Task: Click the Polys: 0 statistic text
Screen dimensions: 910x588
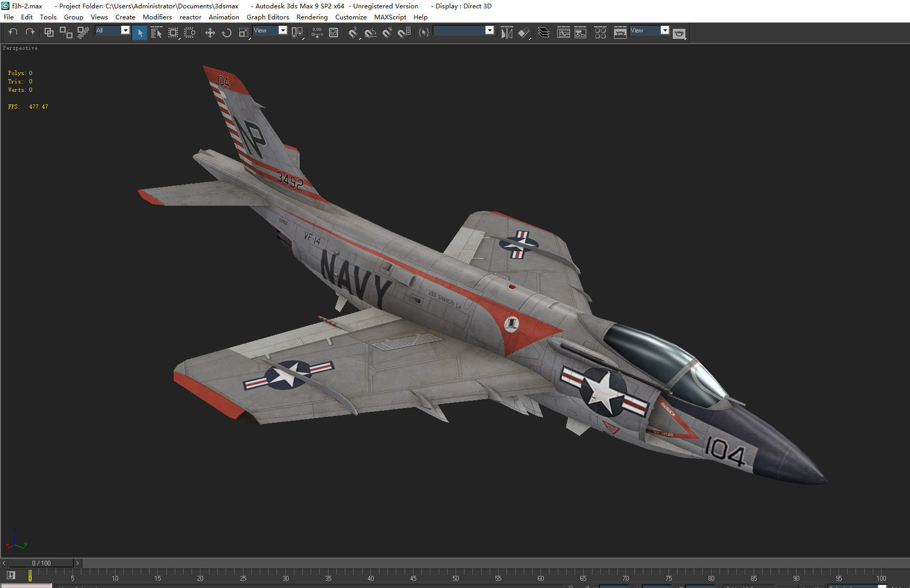Action: pyautogui.click(x=20, y=73)
